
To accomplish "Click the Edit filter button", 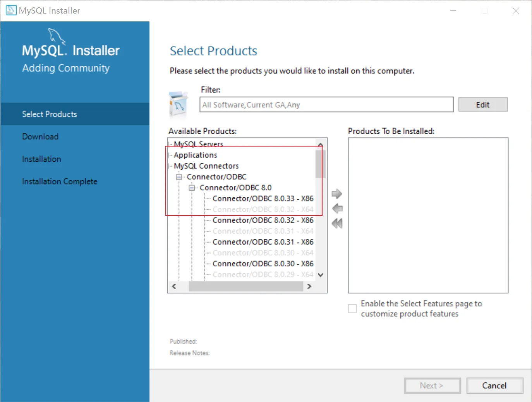I will click(483, 105).
